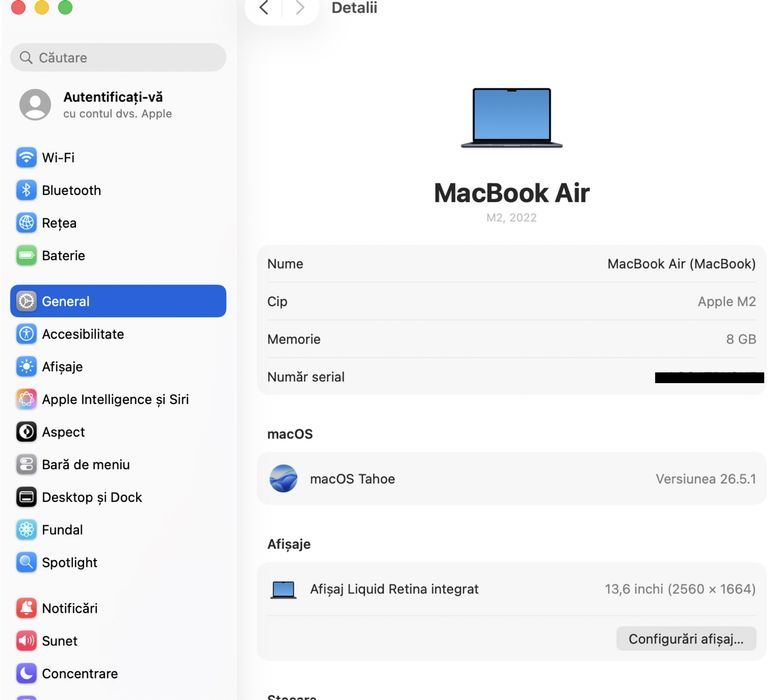Close the window with red button
This screenshot has width=779, height=700.
point(18,7)
